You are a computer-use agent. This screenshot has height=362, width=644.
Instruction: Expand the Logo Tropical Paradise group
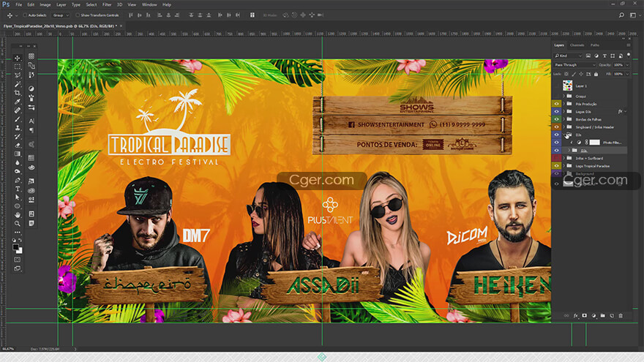[564, 166]
